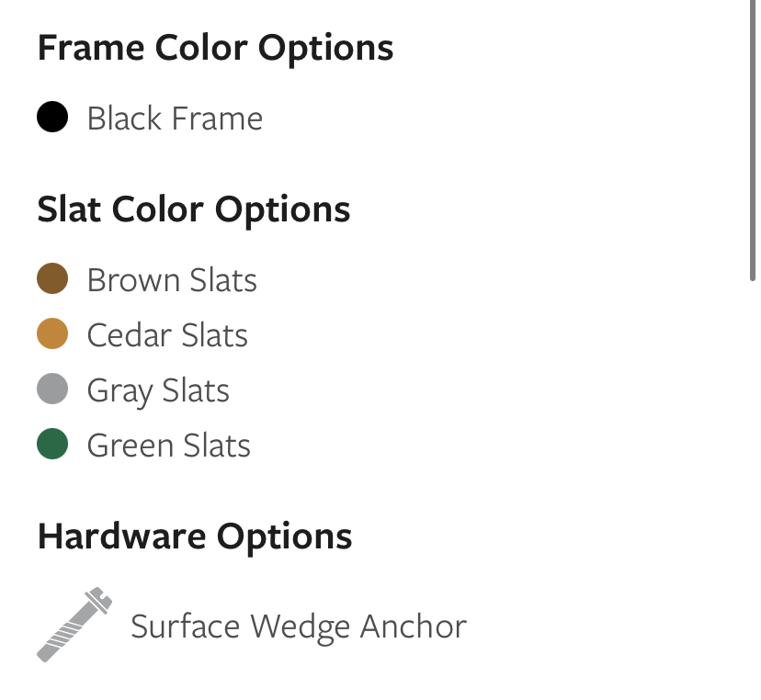The image size is (761, 700).
Task: Click the Frame Color Options heading
Action: coord(215,49)
